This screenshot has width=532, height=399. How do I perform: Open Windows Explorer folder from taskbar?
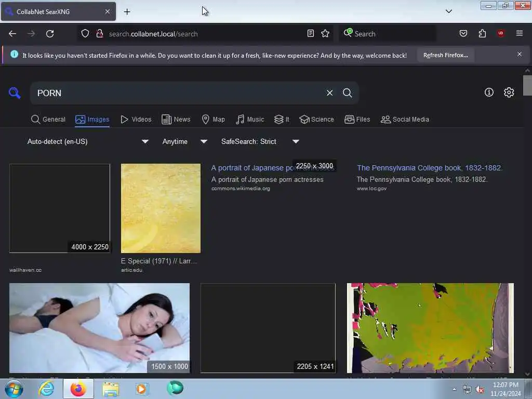pyautogui.click(x=111, y=389)
